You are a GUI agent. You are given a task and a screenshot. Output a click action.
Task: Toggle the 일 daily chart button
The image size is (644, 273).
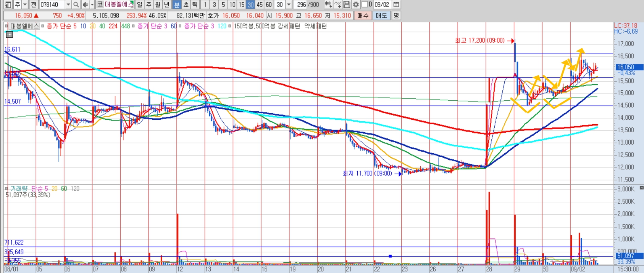139,5
